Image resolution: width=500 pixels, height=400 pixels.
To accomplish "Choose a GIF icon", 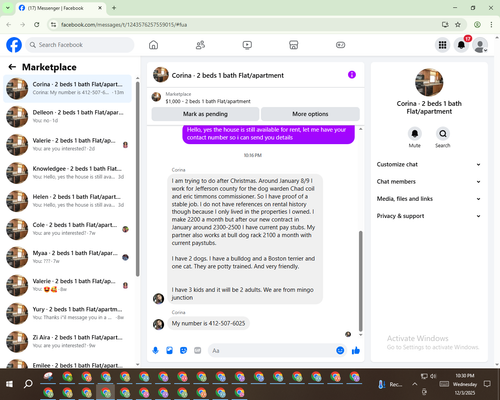I will [197, 350].
